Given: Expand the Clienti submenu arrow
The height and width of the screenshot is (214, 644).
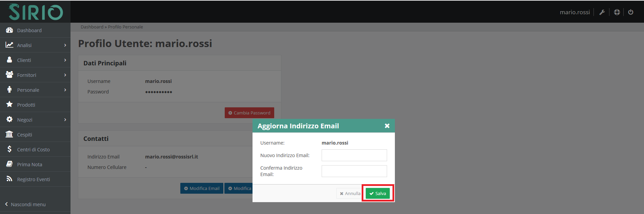Looking at the screenshot, I should tap(65, 60).
